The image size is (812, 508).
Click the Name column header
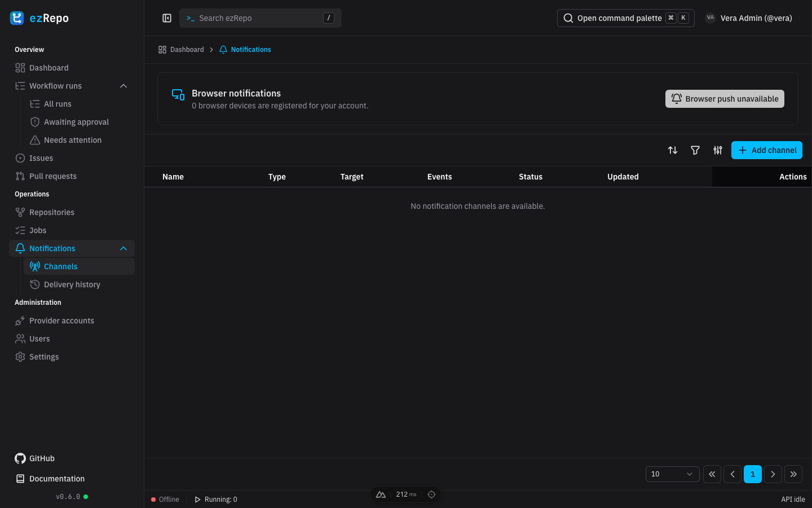[173, 177]
